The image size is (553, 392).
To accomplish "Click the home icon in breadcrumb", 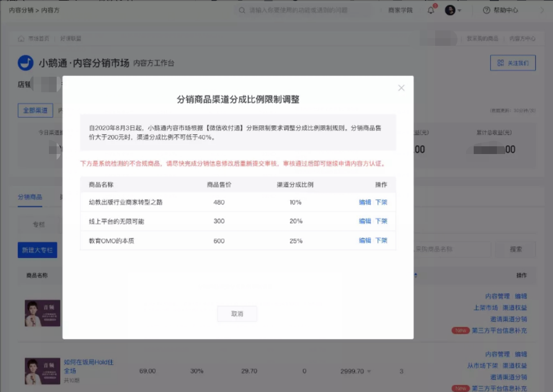I will [21, 39].
